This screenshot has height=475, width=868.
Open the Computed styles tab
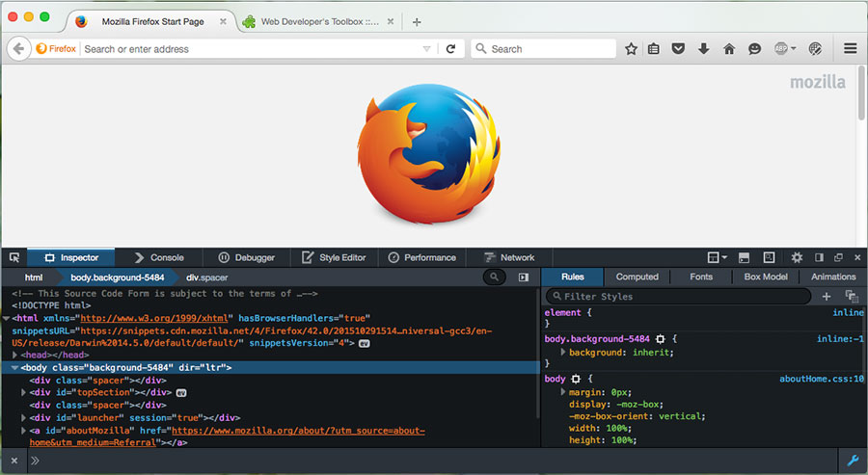point(637,277)
